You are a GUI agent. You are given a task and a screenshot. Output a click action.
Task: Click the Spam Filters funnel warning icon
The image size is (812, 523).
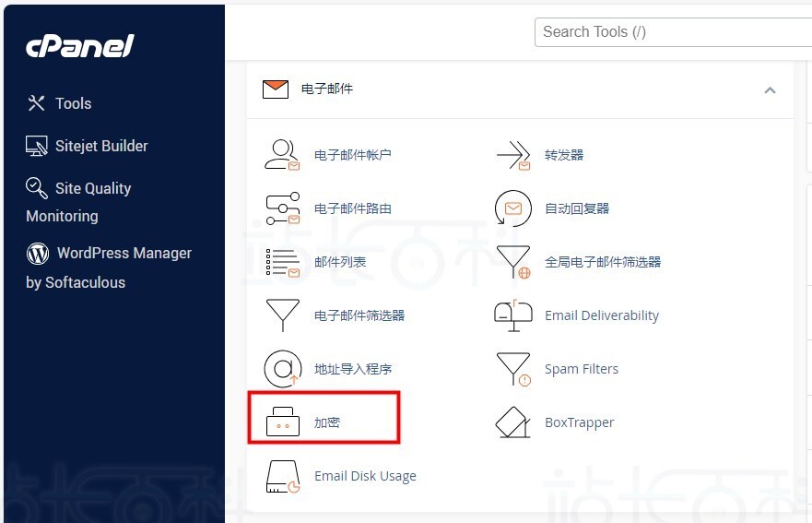tap(513, 369)
